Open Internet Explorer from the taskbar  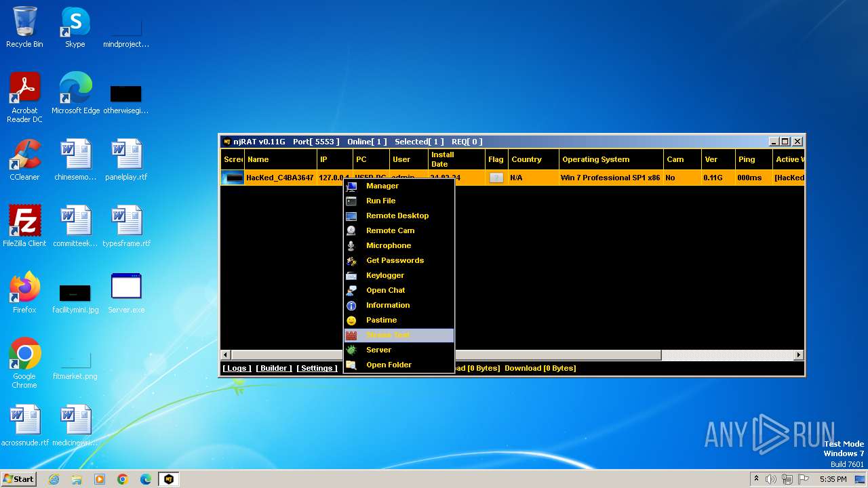point(54,479)
